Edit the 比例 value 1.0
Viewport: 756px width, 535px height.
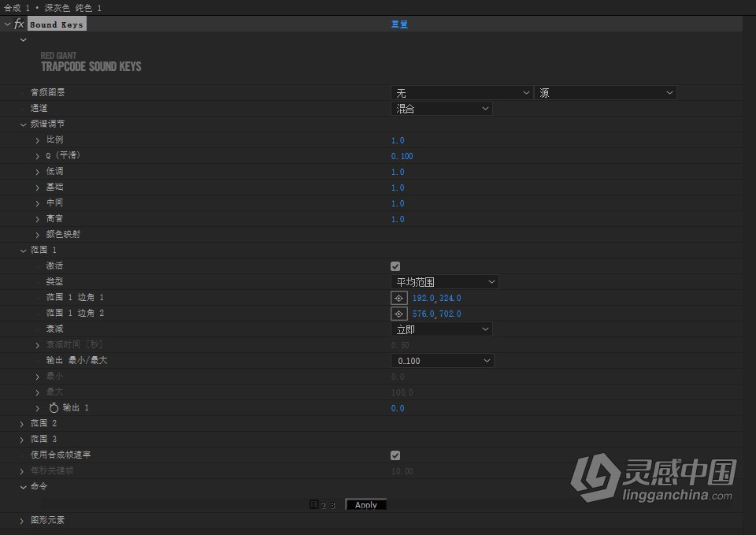[x=398, y=140]
